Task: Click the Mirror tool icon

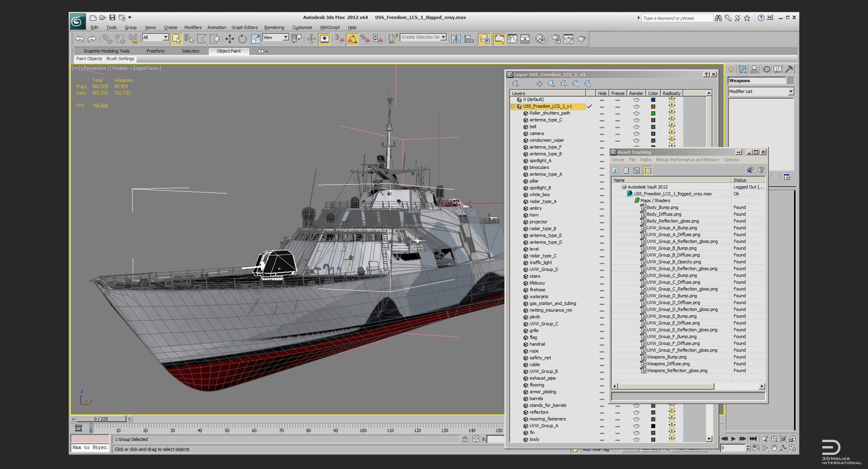Action: [456, 39]
